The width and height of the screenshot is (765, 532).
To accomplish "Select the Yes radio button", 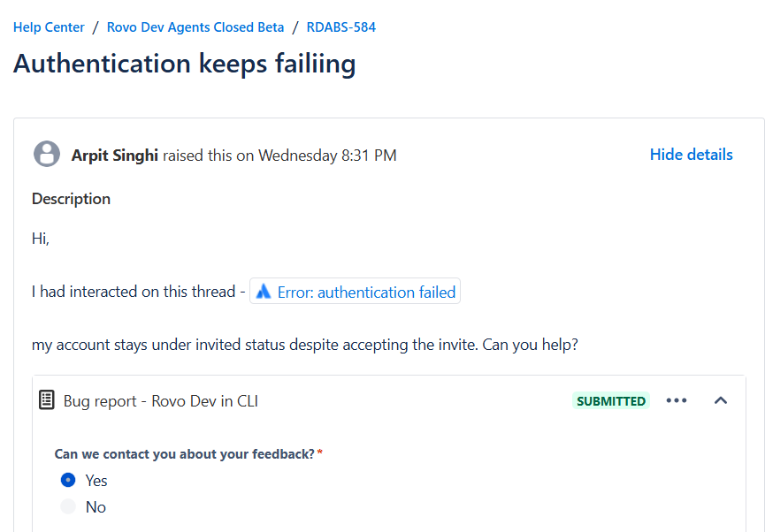I will pos(68,480).
